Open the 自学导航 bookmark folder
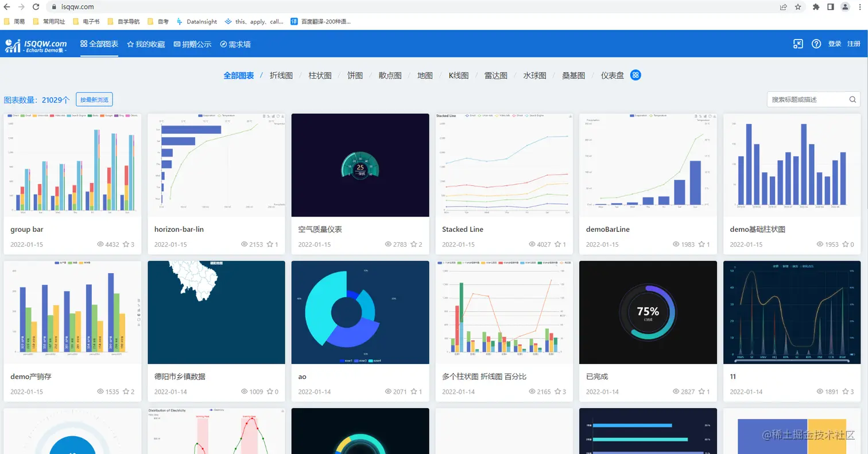868x454 pixels. (x=123, y=21)
